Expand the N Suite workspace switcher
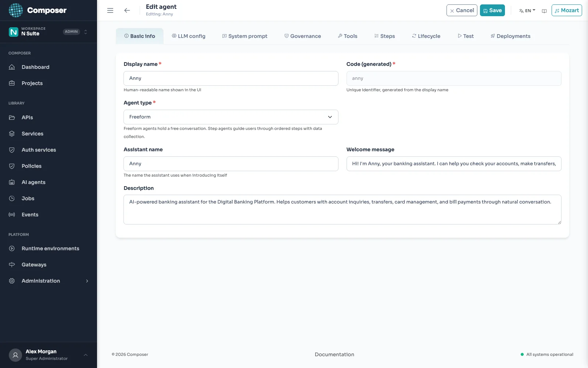Screen dimensions: 588x368 86,32
